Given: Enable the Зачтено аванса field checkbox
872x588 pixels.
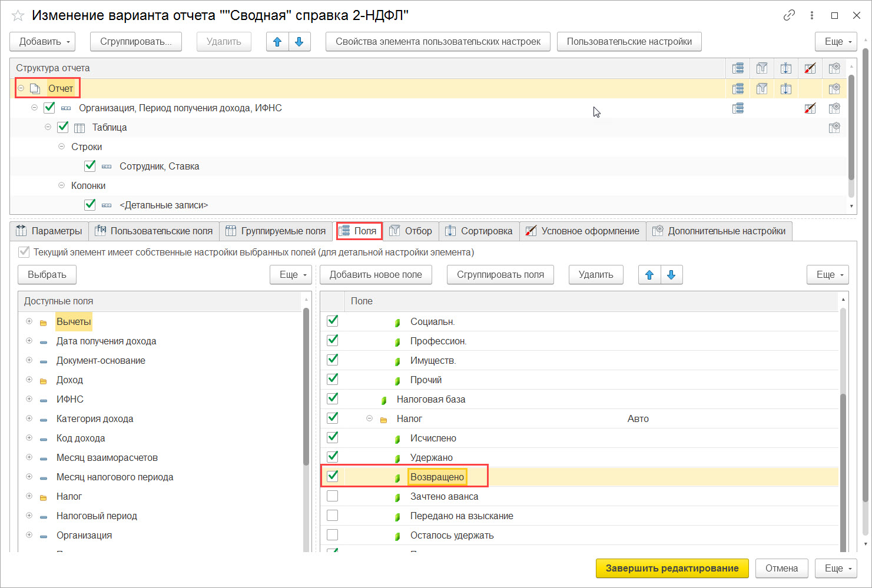Looking at the screenshot, I should pyautogui.click(x=333, y=496).
